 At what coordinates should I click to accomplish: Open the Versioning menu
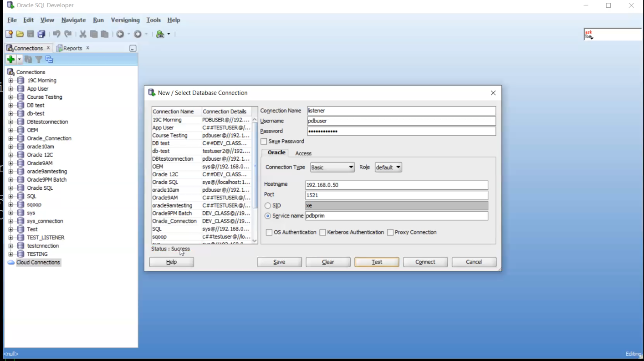[x=125, y=20]
